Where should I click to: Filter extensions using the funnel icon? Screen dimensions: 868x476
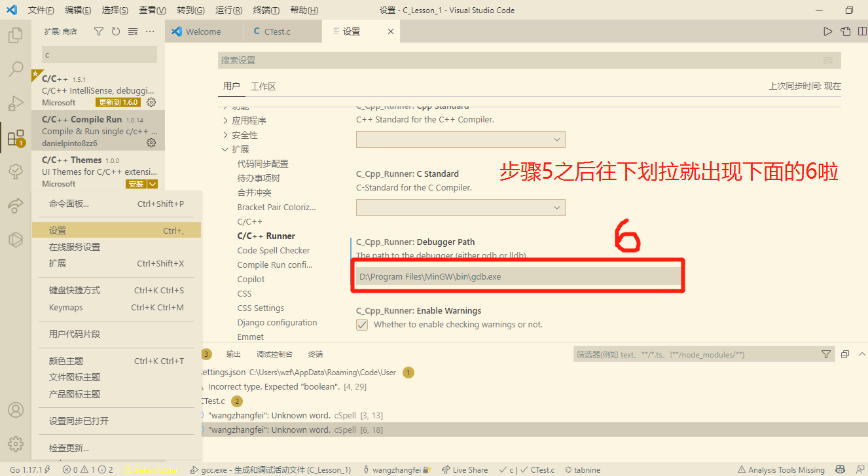99,31
